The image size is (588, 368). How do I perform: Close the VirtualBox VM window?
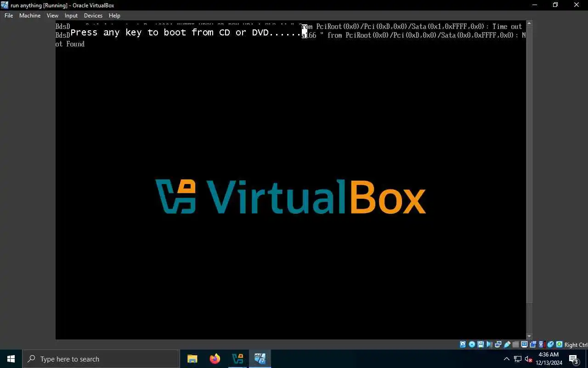[x=577, y=5]
